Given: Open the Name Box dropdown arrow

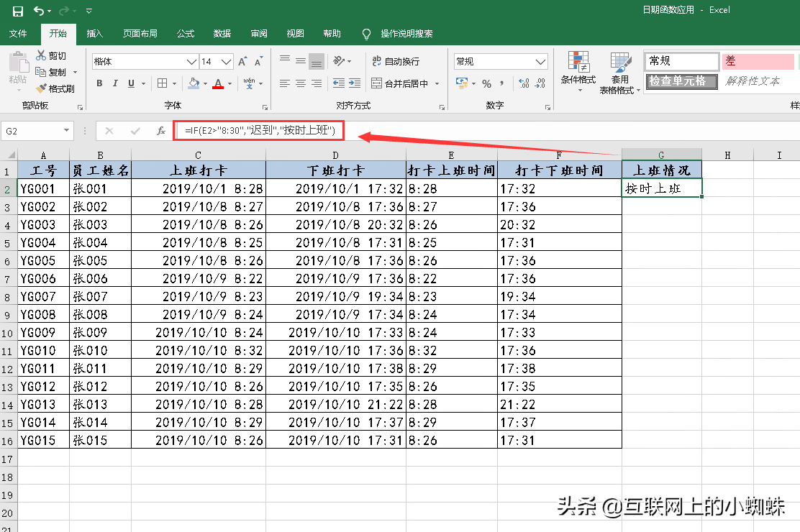Looking at the screenshot, I should (66, 131).
